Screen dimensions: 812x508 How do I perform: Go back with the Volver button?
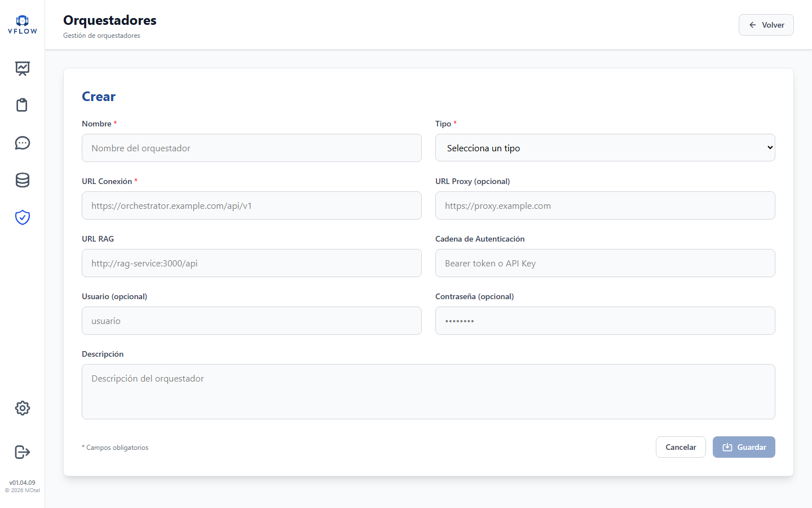766,25
